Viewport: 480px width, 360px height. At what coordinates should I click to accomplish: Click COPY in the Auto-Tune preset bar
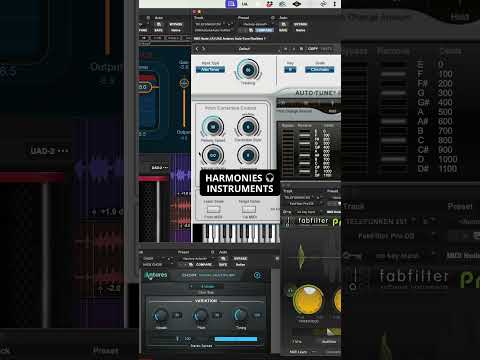coord(313,49)
